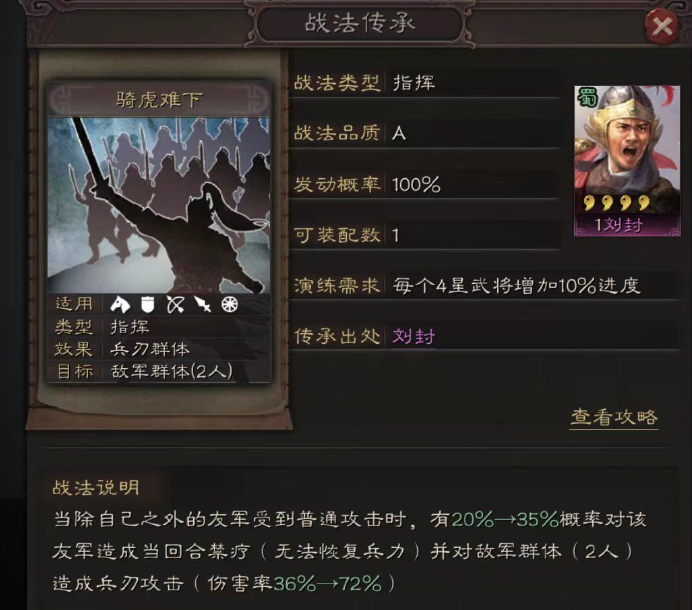Viewport: 692px width, 610px height.
Task: Click the 蜀 faction badge on portrait
Action: point(587,99)
